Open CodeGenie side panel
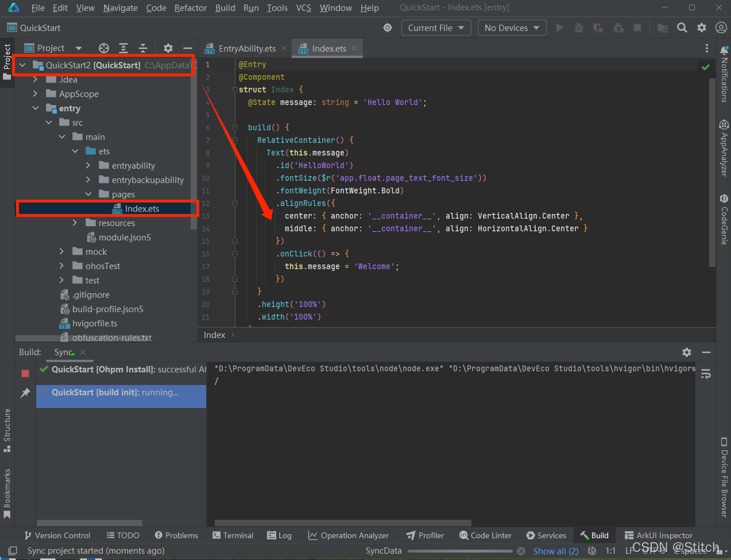Image resolution: width=731 pixels, height=560 pixels. (x=724, y=219)
